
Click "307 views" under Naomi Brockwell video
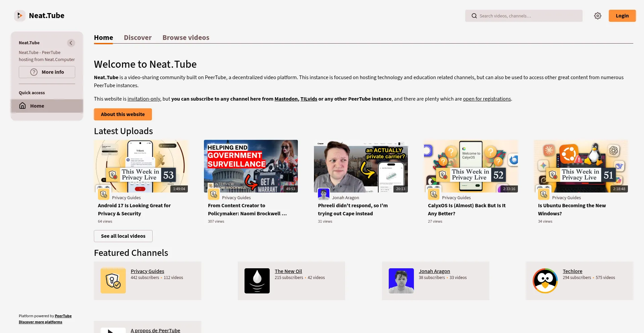[216, 221]
